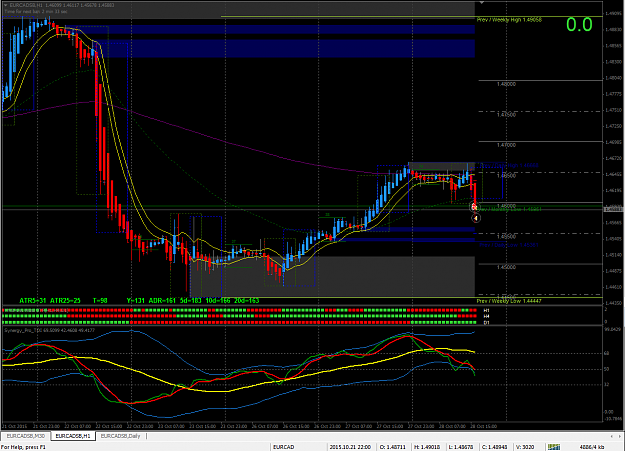Click the chart tabs scroll right arrow
Image resolution: width=625 pixels, height=451 pixels.
pos(620,436)
